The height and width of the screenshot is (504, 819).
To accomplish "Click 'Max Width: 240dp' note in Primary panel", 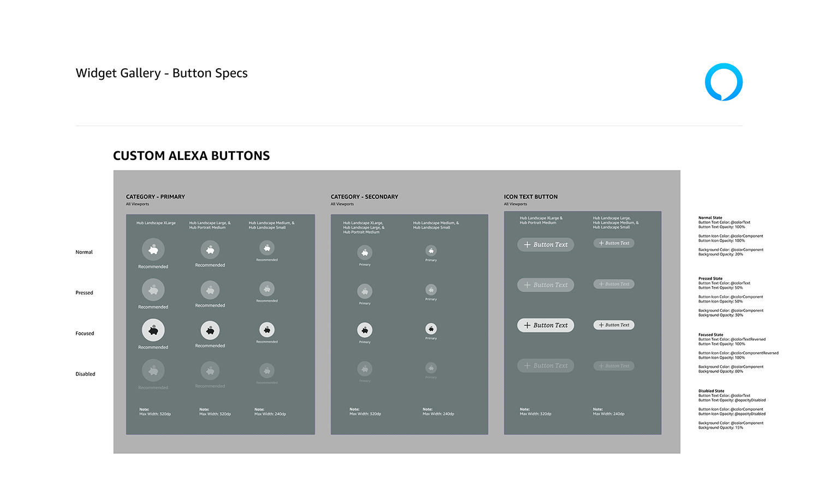I will [270, 414].
